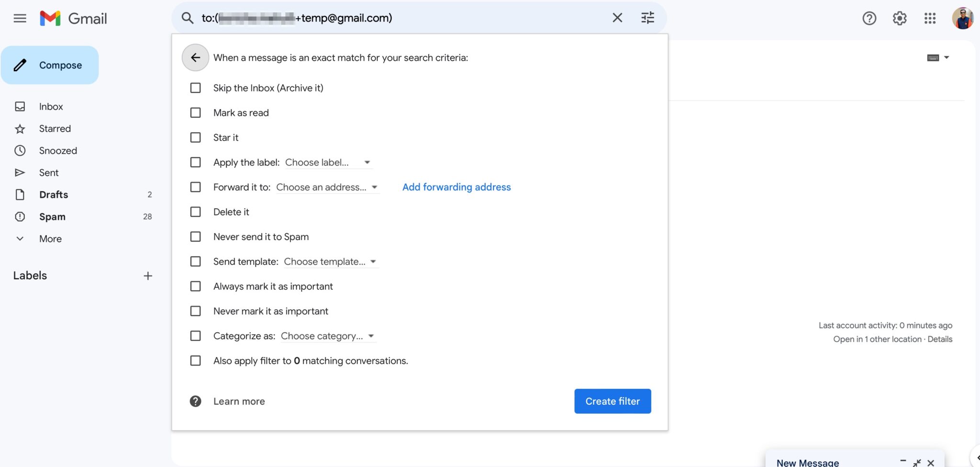This screenshot has height=467, width=980.
Task: Open Gmail settings gear
Action: point(899,18)
